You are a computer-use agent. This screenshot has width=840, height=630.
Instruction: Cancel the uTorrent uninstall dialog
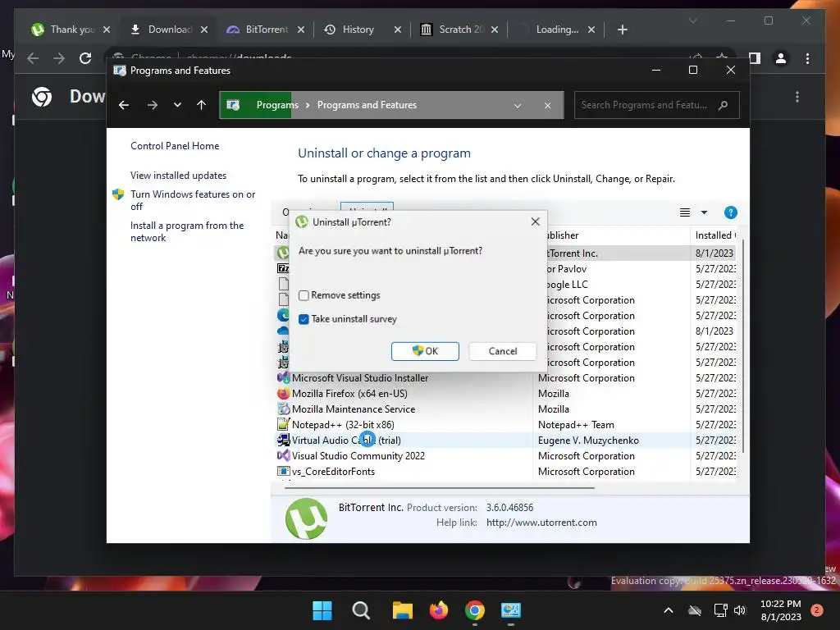click(503, 351)
